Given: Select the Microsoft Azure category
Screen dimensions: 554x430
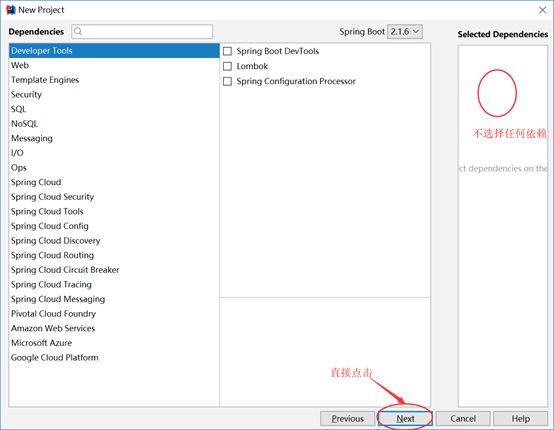Looking at the screenshot, I should click(114, 343).
